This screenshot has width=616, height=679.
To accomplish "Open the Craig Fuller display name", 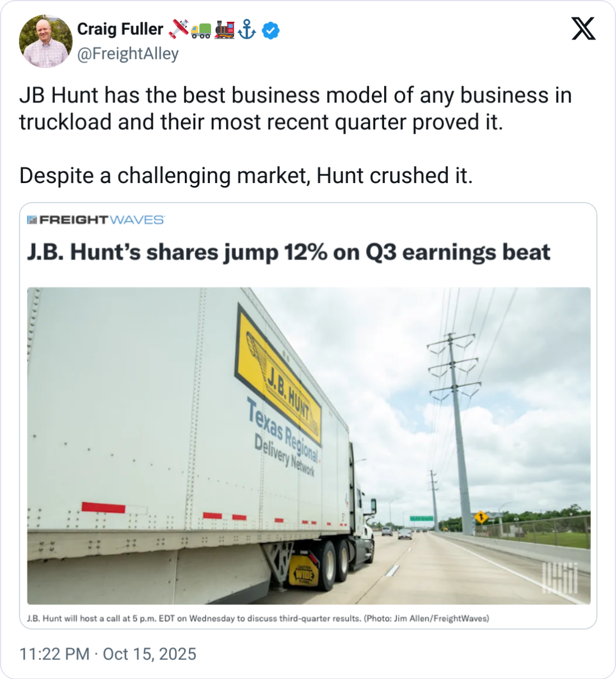I will [x=120, y=29].
